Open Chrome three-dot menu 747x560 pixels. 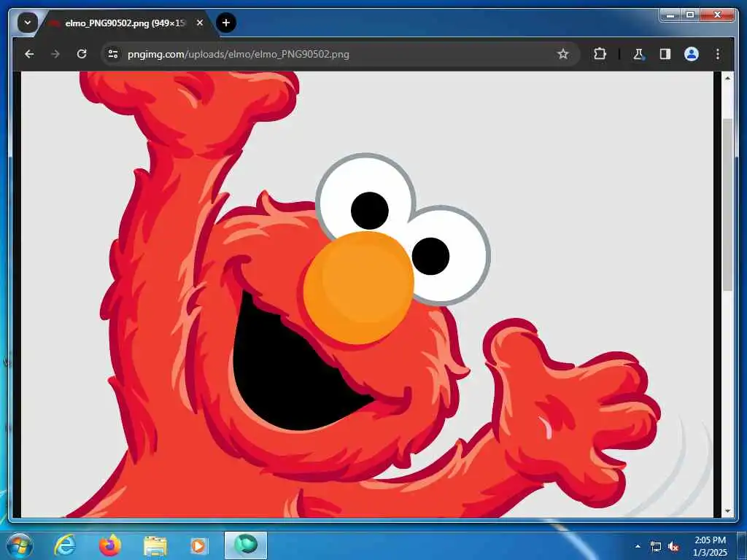coord(718,54)
